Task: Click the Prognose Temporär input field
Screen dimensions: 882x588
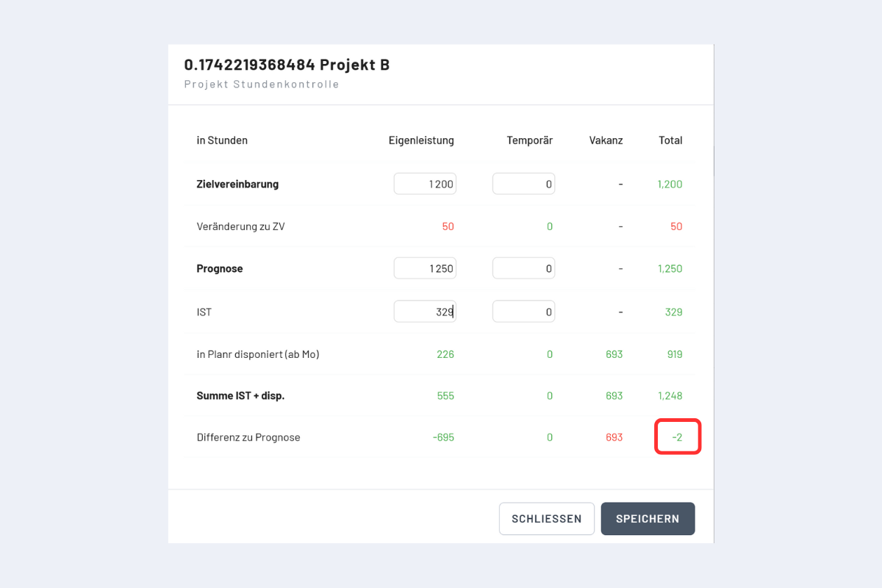Action: 523,268
